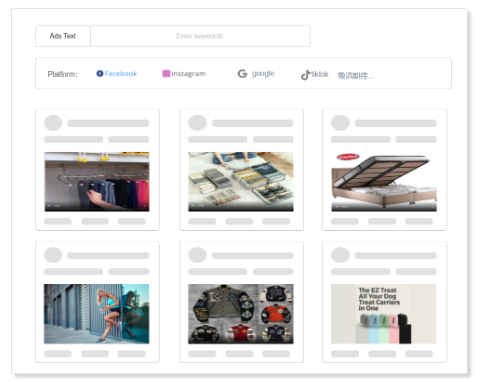The image size is (485, 382).
Task: Open the storage bed ad video
Action: click(x=384, y=182)
